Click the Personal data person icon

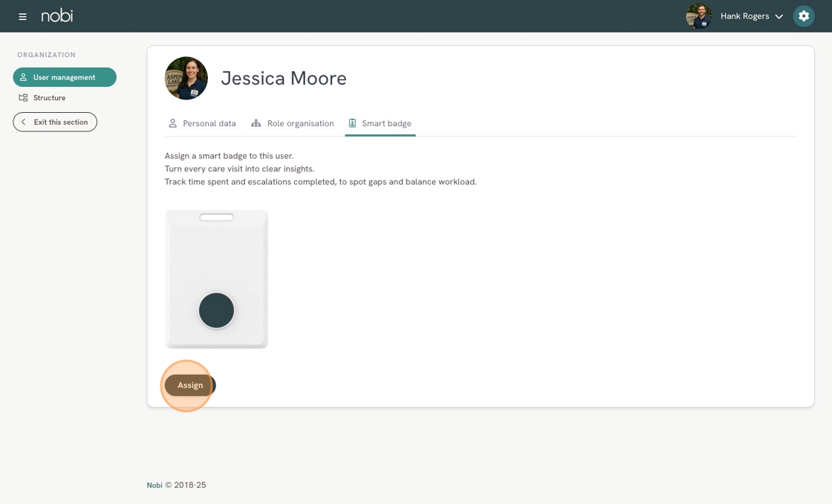point(172,123)
